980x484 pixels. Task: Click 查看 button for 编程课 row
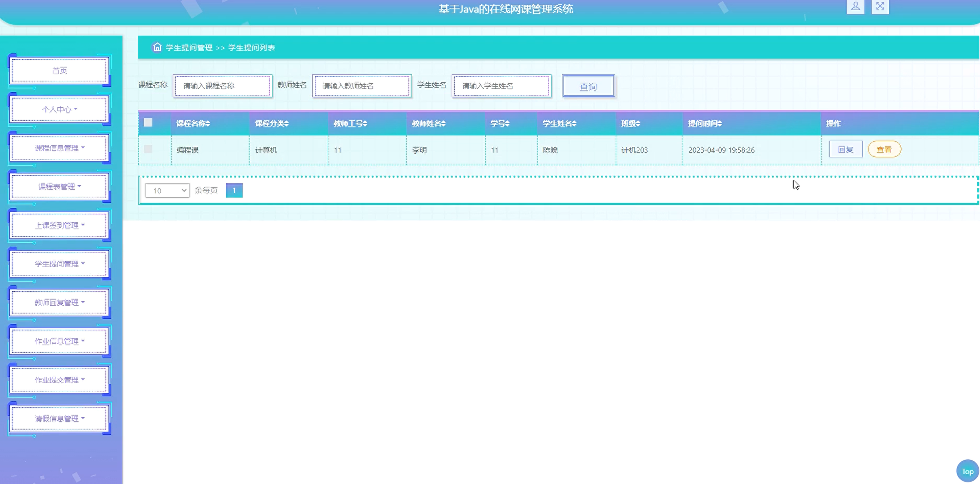(885, 150)
